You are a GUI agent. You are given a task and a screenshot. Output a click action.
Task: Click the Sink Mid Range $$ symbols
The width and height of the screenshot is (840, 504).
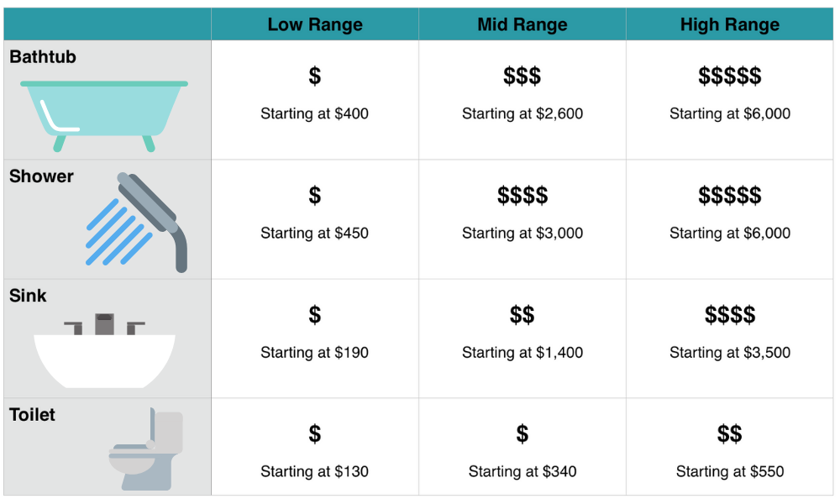522,315
